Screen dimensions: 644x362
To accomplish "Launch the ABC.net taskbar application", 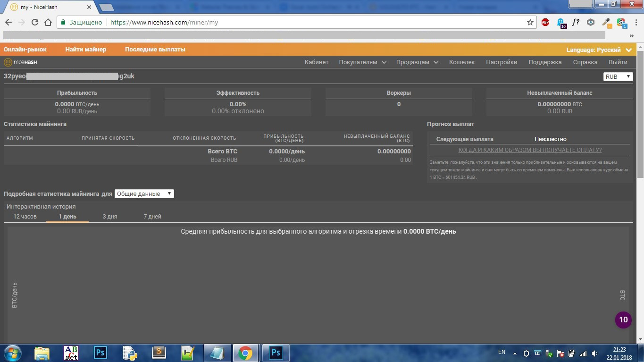I will pyautogui.click(x=71, y=353).
